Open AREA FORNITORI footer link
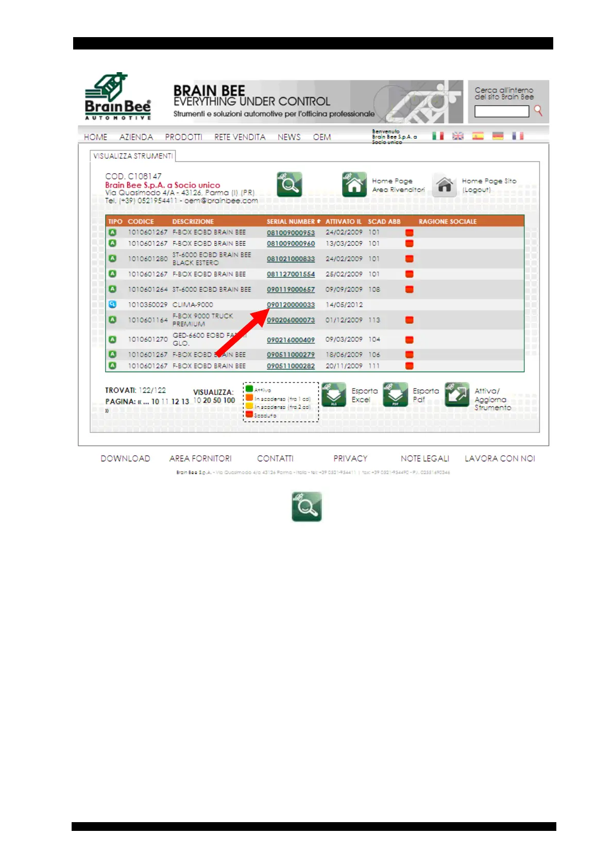The height and width of the screenshot is (868, 613). (x=200, y=458)
